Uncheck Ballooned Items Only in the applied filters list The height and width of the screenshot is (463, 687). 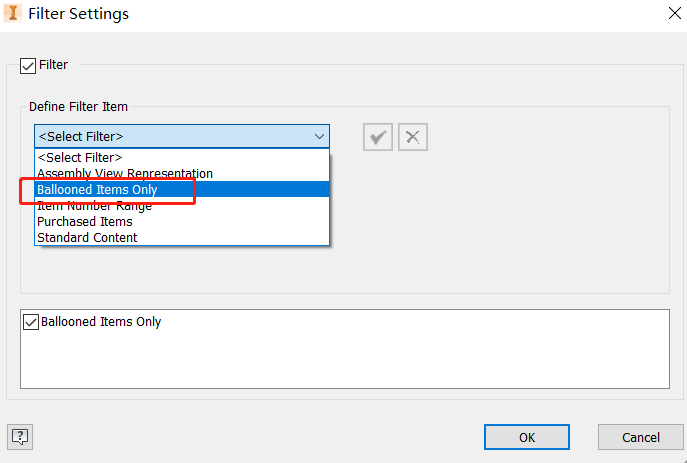pos(30,322)
